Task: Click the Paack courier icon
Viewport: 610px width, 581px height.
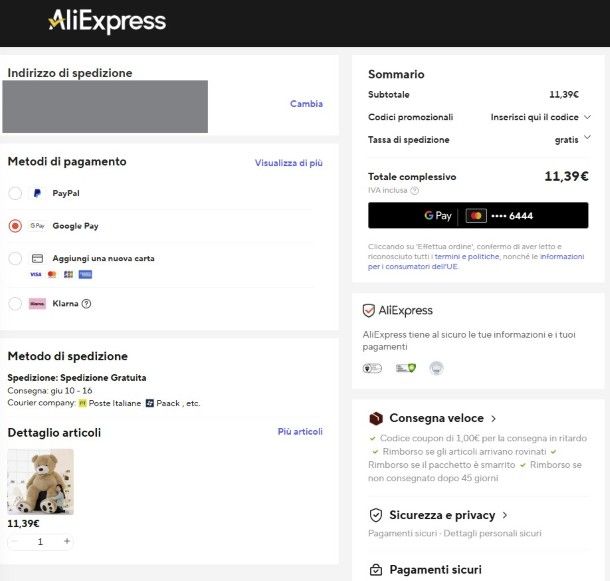Action: click(150, 404)
